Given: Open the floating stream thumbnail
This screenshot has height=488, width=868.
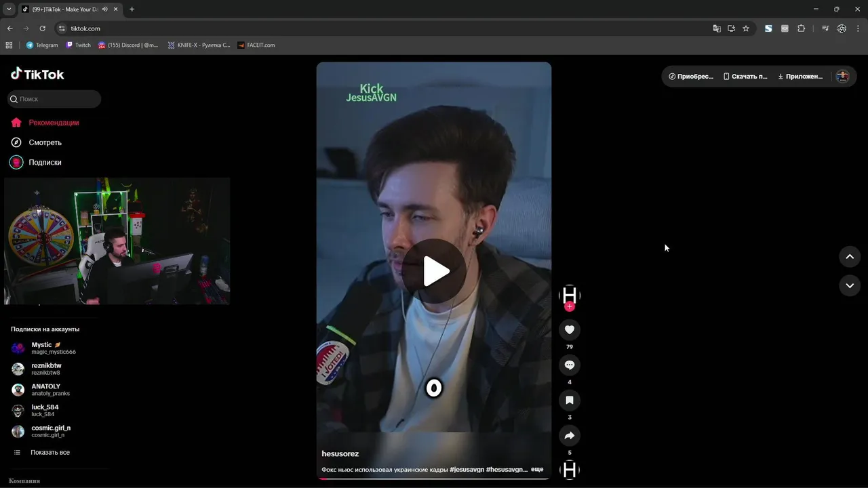Looking at the screenshot, I should coord(117,241).
